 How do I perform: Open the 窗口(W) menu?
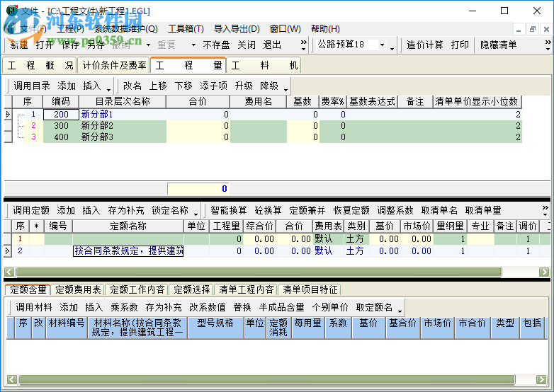(x=285, y=29)
